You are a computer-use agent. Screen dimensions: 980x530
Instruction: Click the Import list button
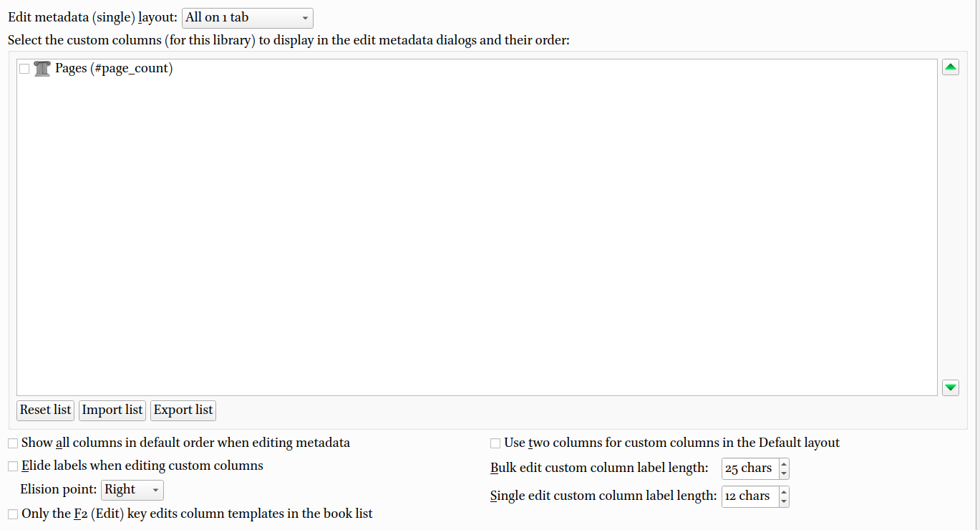(112, 410)
